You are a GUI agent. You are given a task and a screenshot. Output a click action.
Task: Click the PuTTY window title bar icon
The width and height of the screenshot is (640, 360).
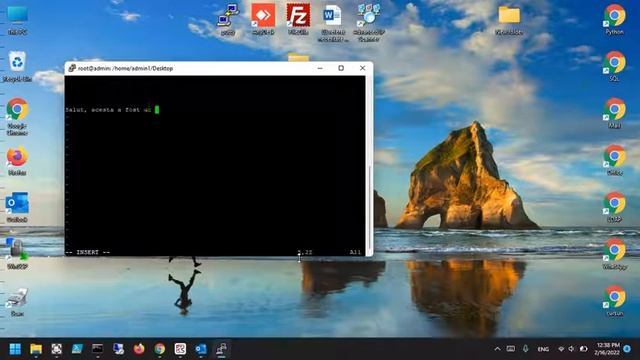(x=72, y=68)
